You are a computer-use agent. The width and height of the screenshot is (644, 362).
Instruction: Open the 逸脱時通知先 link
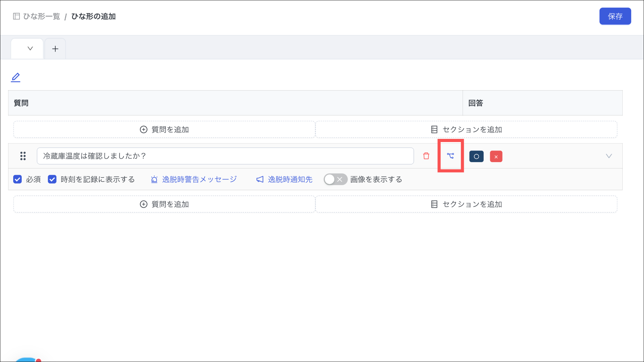coord(290,179)
